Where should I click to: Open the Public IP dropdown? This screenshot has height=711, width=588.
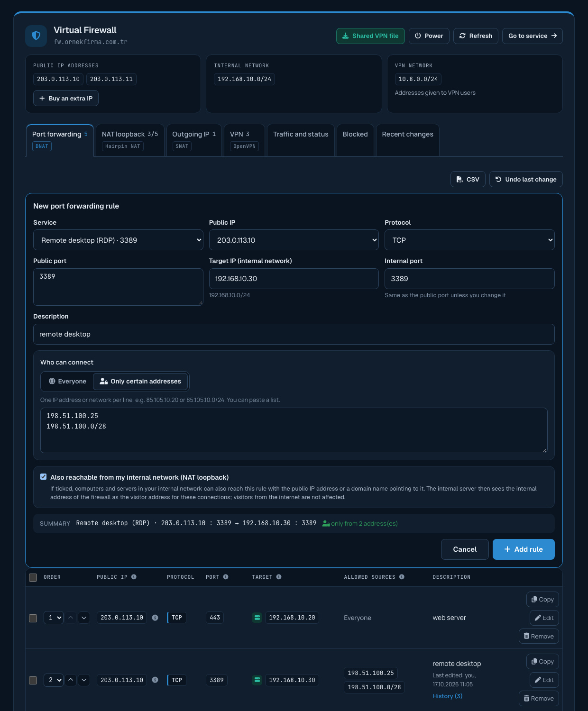click(x=294, y=240)
